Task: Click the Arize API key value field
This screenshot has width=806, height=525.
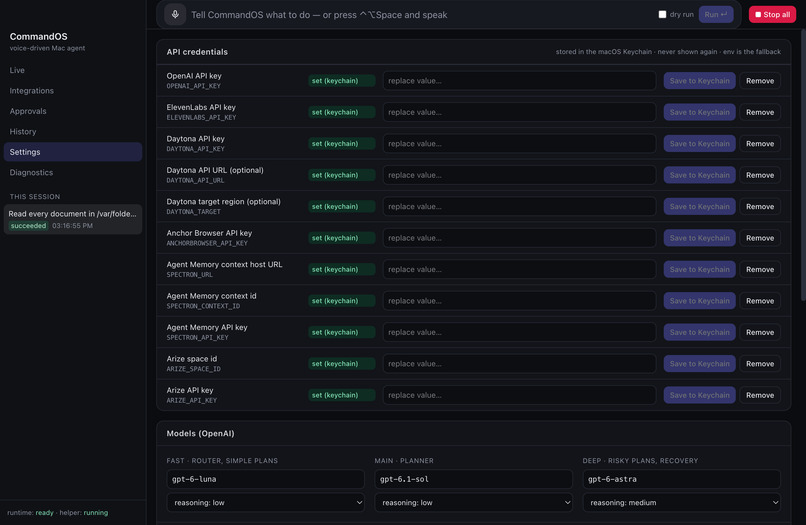Action: [519, 395]
